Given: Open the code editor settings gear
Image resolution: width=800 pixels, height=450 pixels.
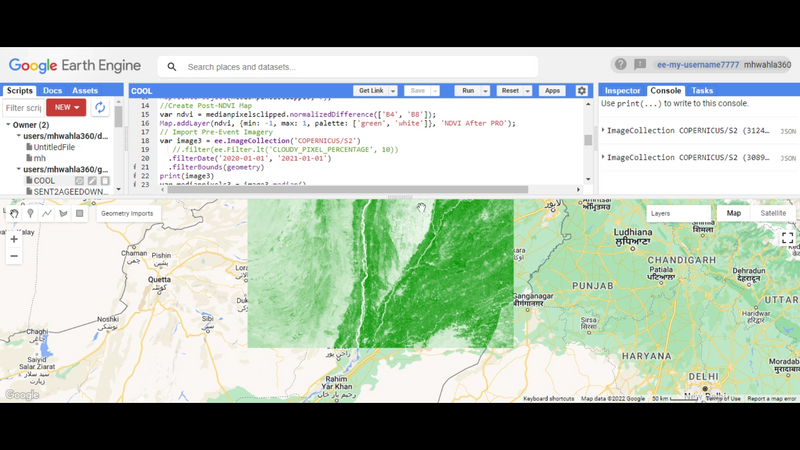Looking at the screenshot, I should pos(582,91).
